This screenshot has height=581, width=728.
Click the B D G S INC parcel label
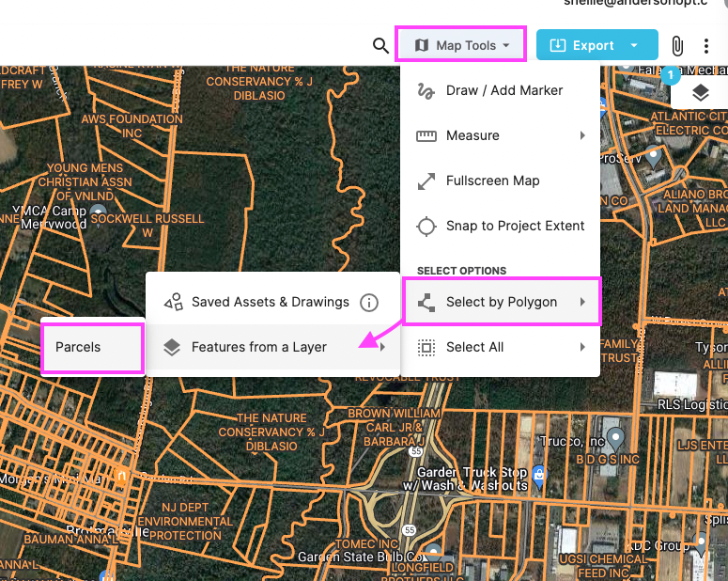click(607, 460)
